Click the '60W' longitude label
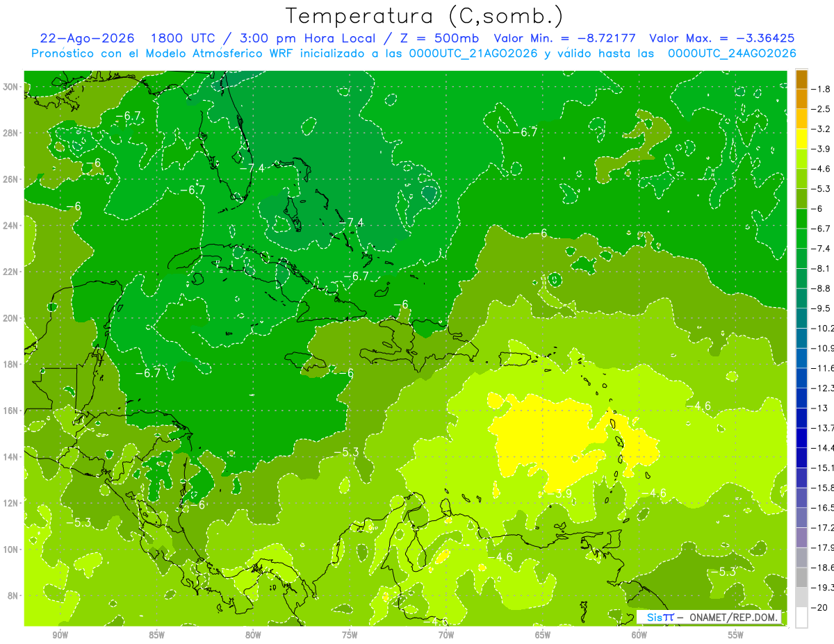 639,635
